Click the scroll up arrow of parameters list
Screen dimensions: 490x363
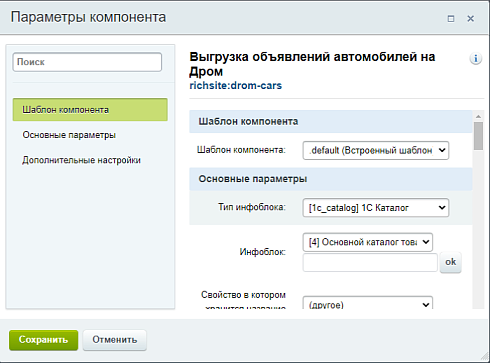coord(478,116)
